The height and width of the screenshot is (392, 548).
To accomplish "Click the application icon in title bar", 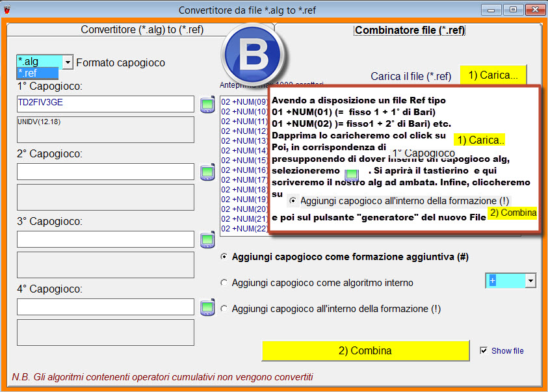I will tap(7, 10).
